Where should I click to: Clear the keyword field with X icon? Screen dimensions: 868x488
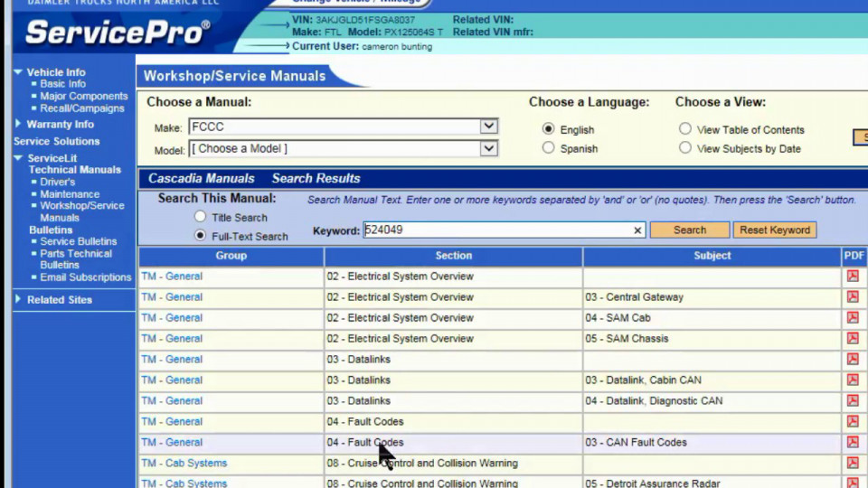pyautogui.click(x=637, y=230)
